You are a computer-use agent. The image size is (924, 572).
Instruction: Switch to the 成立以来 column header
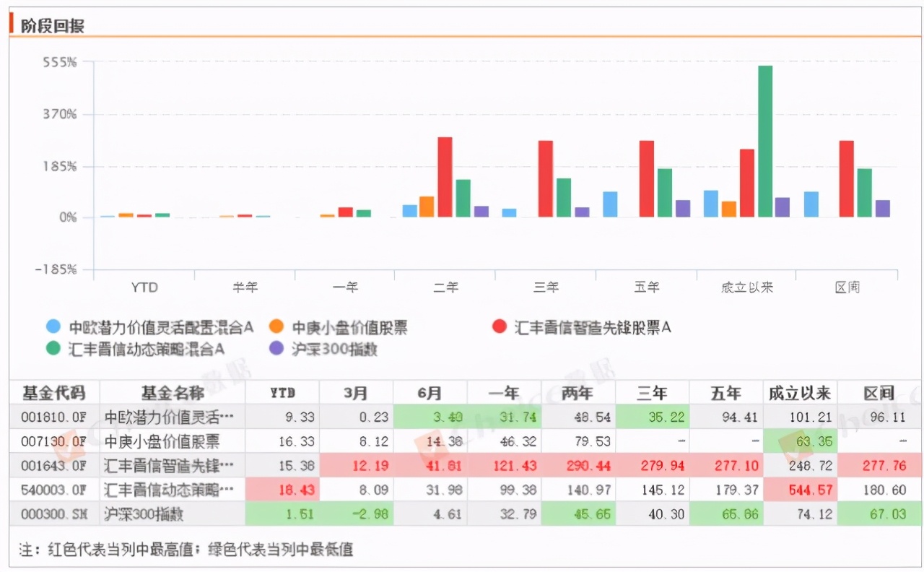coord(800,393)
